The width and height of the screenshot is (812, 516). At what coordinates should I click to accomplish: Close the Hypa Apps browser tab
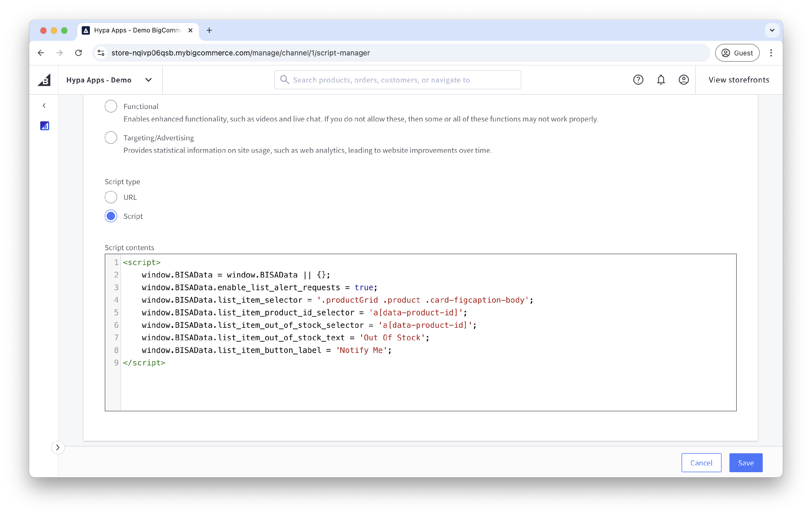pyautogui.click(x=191, y=30)
